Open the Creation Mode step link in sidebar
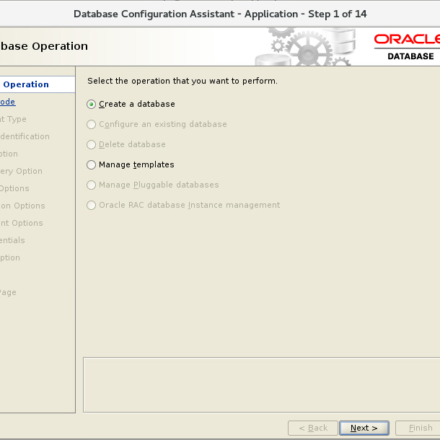Image resolution: width=440 pixels, height=440 pixels. coord(7,102)
